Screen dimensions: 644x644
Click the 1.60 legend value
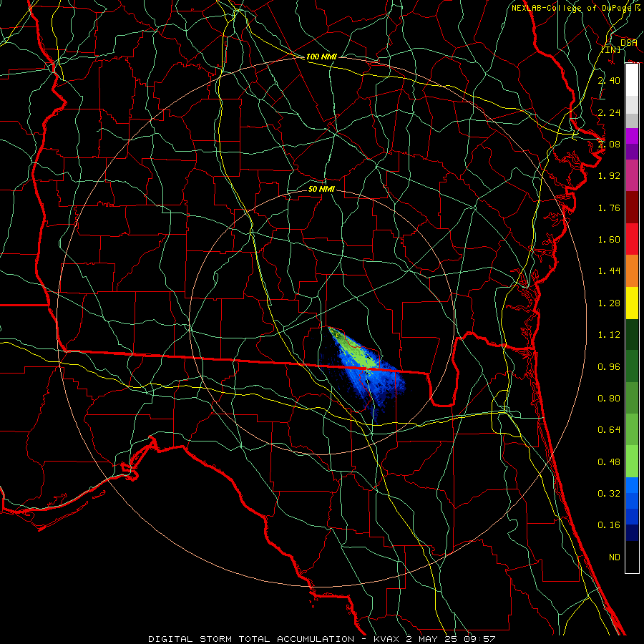609,240
